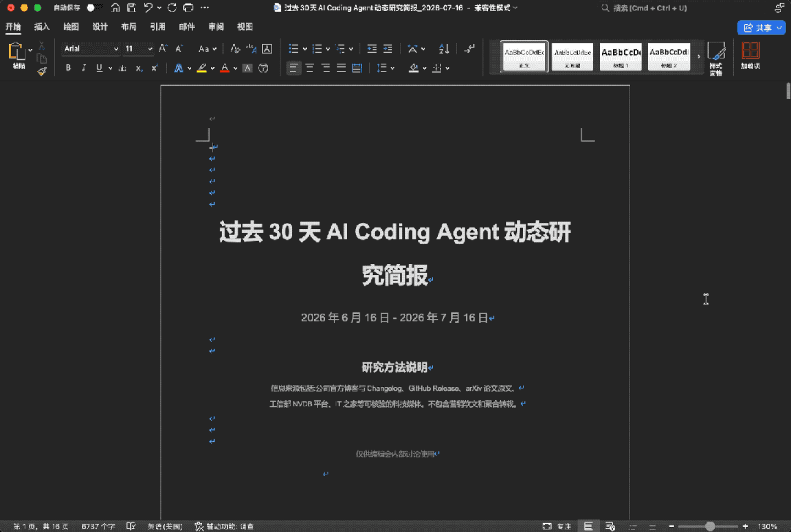
Task: Copy selection with the copy icon
Action: point(42,58)
